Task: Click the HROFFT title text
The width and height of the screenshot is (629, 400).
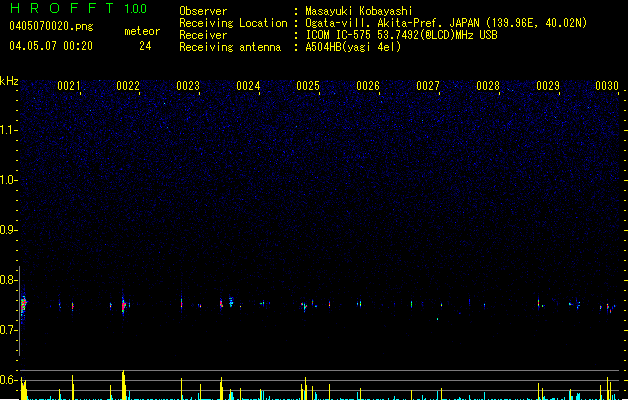Action: pyautogui.click(x=62, y=8)
